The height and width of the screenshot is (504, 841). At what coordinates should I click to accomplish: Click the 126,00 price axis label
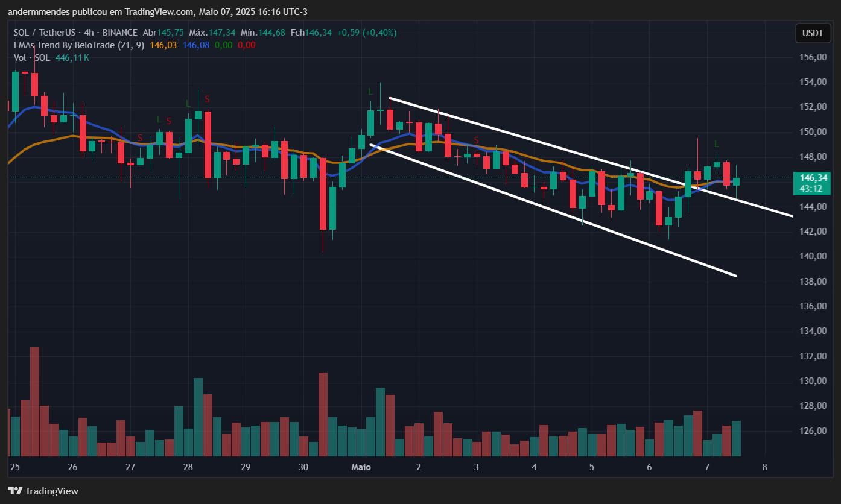tap(813, 431)
